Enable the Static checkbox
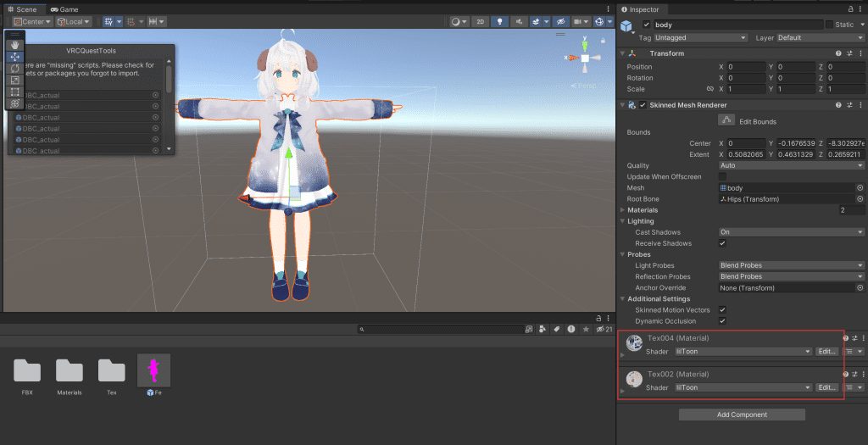 (x=828, y=25)
